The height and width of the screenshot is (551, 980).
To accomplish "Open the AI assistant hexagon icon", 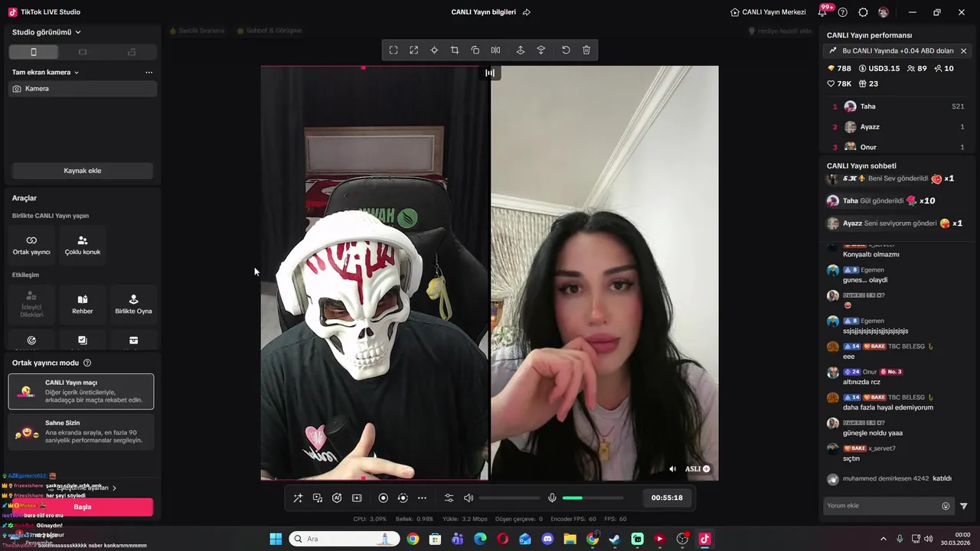I will point(337,497).
